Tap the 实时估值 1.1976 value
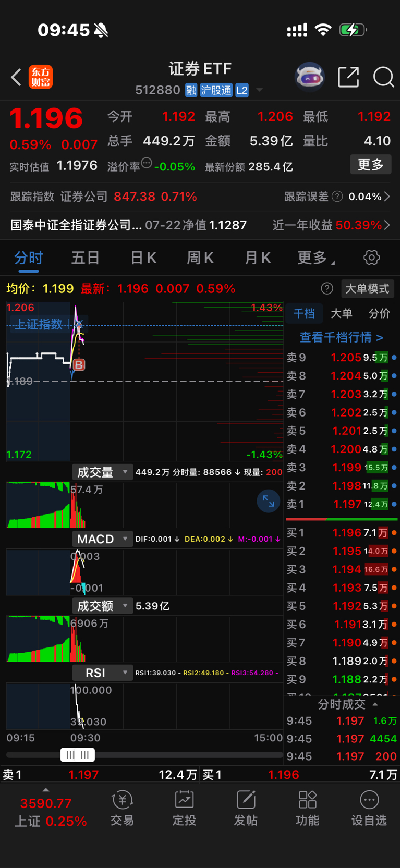Screen dimensions: 401x868 point(77,166)
